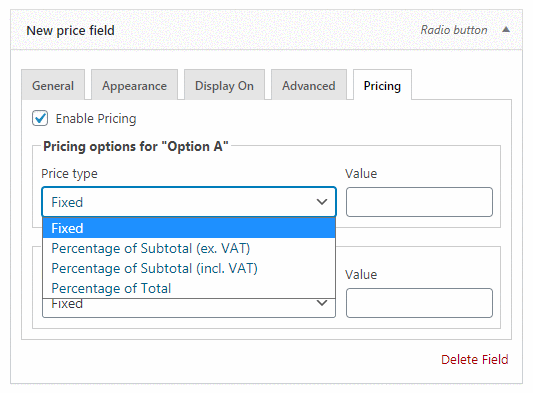This screenshot has width=533, height=393.
Task: Switch to the Appearance tab
Action: pos(135,85)
